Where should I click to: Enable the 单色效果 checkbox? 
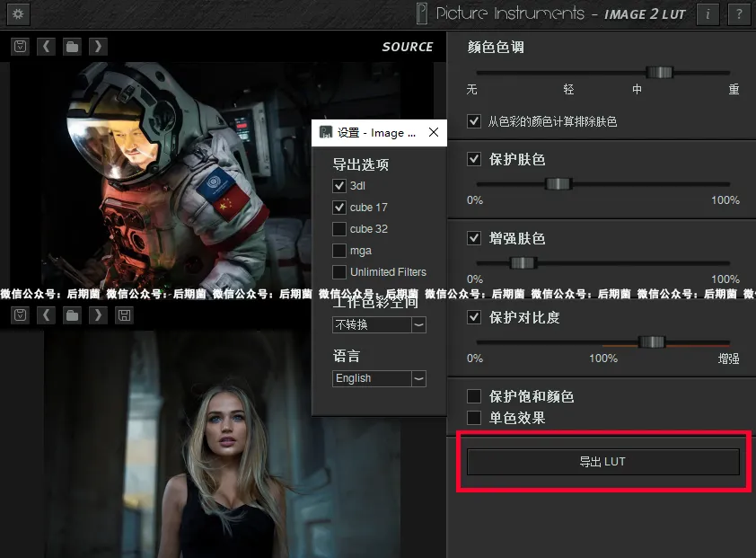tap(474, 418)
